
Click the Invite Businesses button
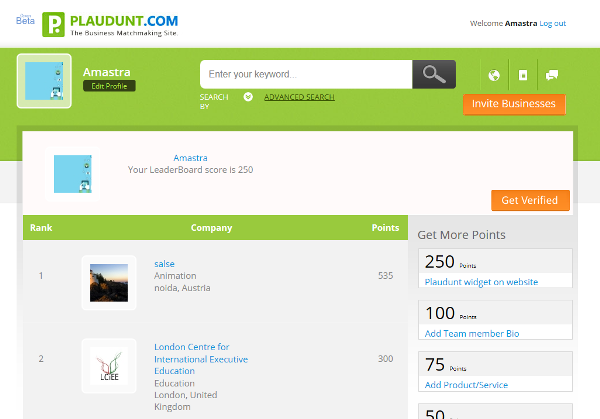tap(514, 104)
